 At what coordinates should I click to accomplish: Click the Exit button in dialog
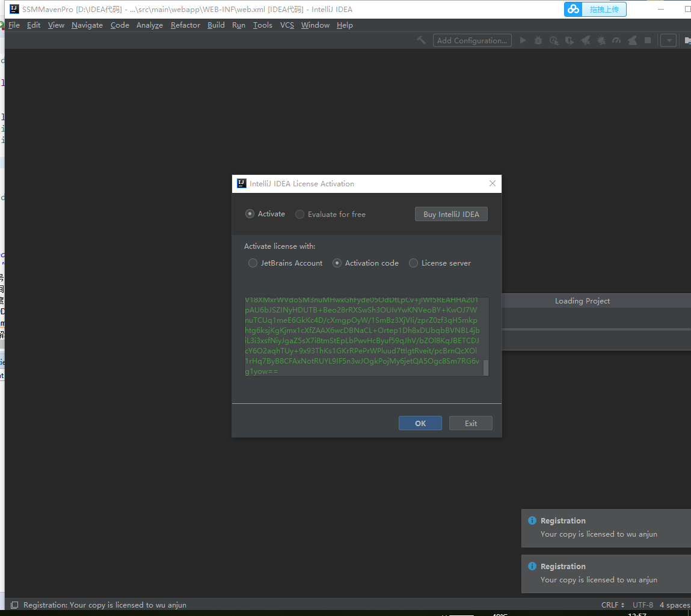(x=471, y=423)
